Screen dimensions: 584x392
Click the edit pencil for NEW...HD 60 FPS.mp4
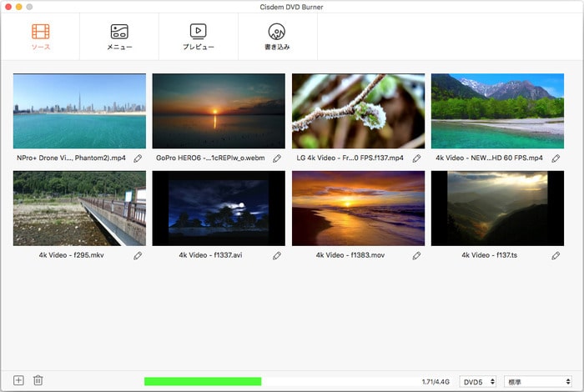click(556, 158)
